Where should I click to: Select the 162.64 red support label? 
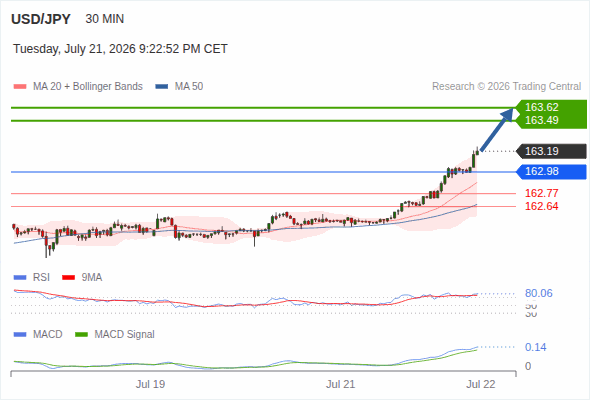point(541,206)
